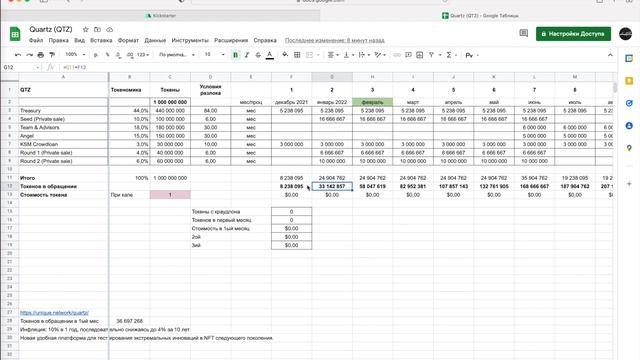
Task: Select the document title Quartz (QTZ)
Action: tap(51, 29)
